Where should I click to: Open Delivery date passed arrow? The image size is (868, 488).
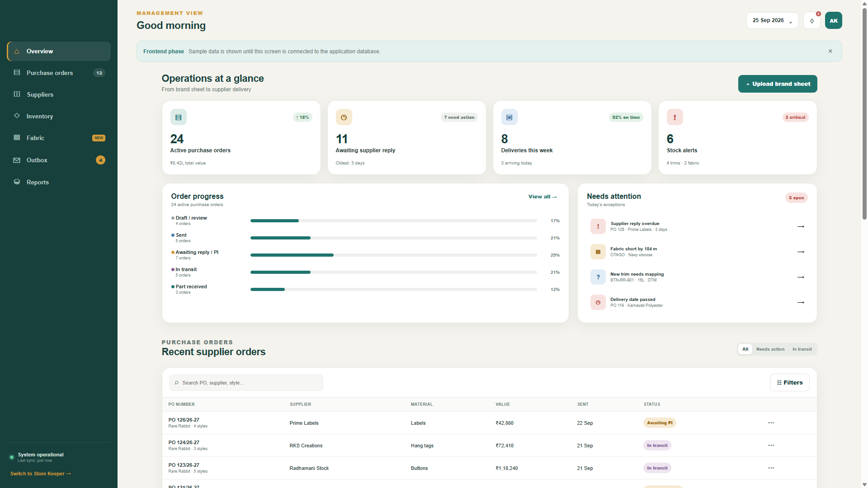point(801,302)
